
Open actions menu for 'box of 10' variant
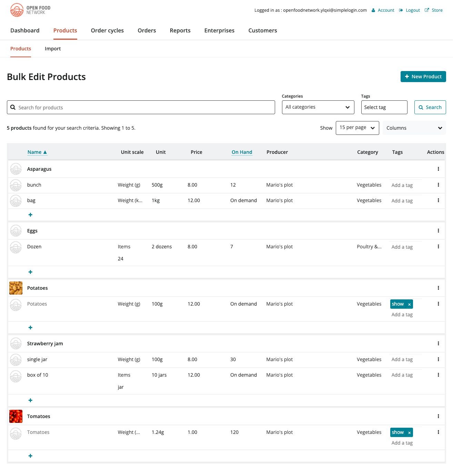438,375
